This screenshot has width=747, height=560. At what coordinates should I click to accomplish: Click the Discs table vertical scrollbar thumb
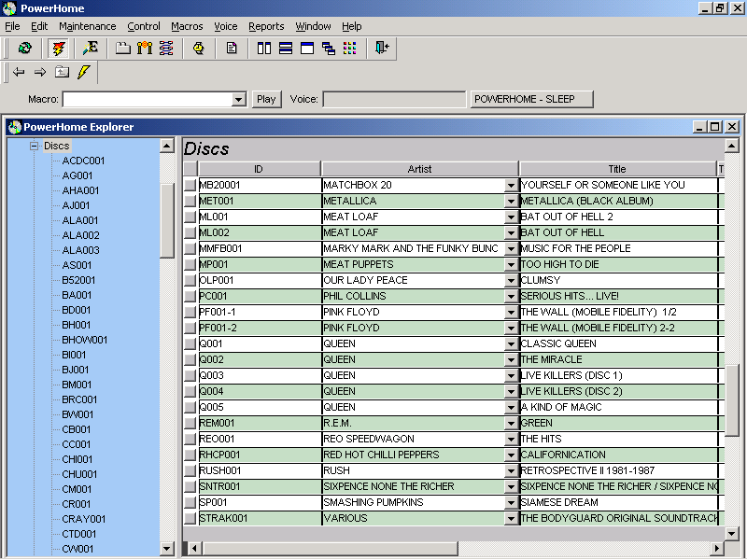[731, 400]
